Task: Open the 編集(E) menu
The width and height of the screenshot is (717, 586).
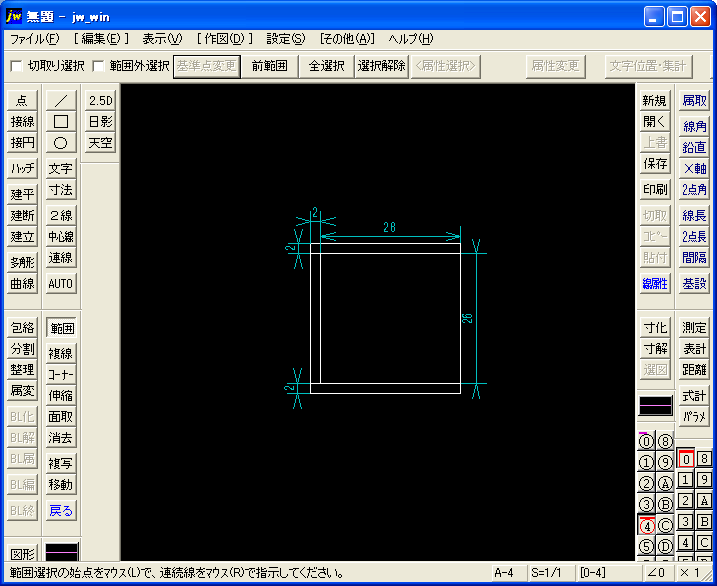Action: (101, 39)
